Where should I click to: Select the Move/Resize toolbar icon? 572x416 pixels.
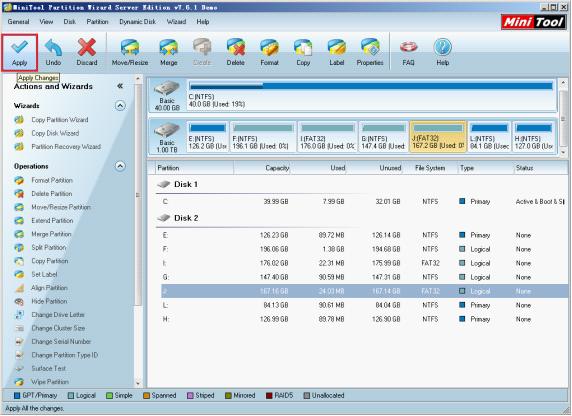coord(130,47)
